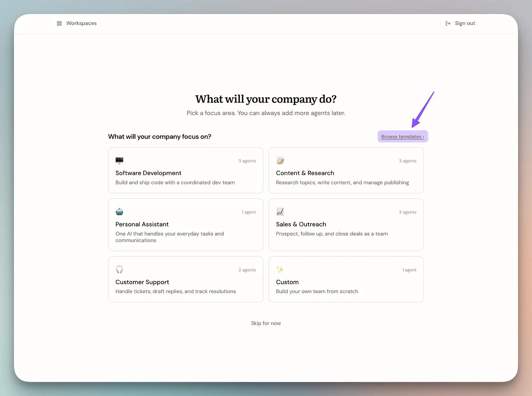Screen dimensions: 532x396
Task: Open the Browse templates link
Action: click(x=403, y=137)
